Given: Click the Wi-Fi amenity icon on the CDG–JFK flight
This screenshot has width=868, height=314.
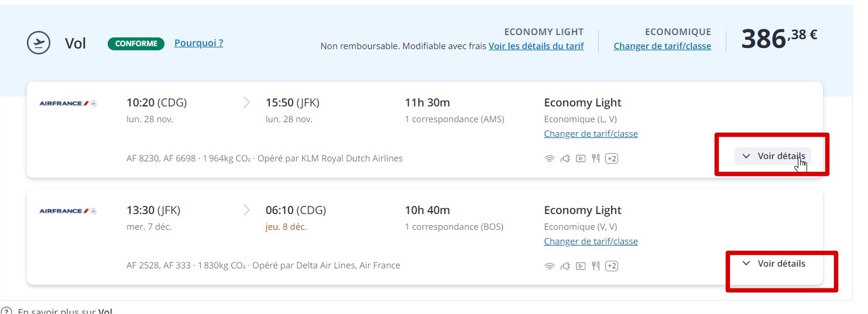Looking at the screenshot, I should pos(549,158).
